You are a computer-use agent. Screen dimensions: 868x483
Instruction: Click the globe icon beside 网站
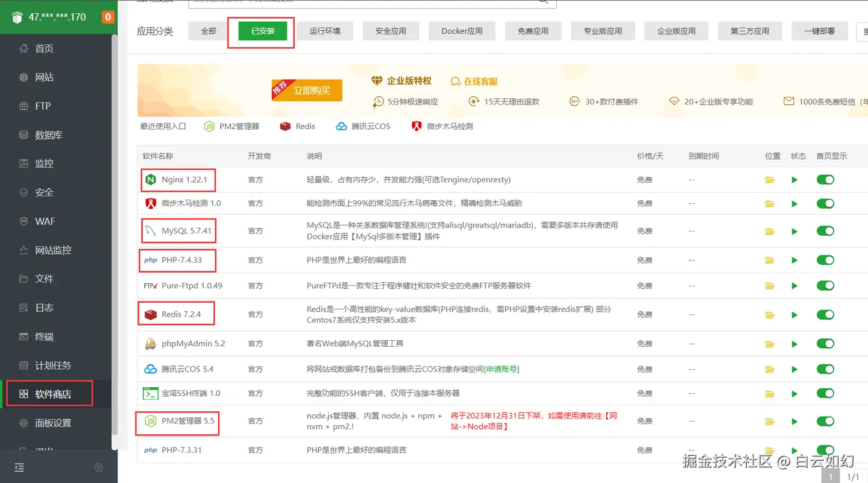(x=24, y=77)
